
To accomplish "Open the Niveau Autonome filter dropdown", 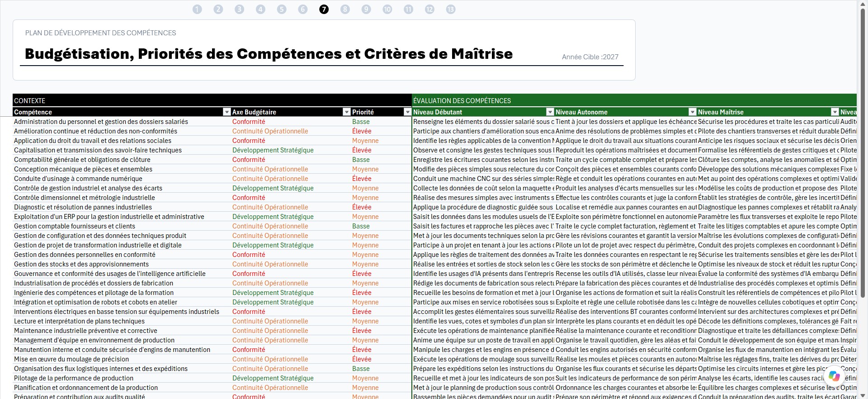I will [692, 112].
